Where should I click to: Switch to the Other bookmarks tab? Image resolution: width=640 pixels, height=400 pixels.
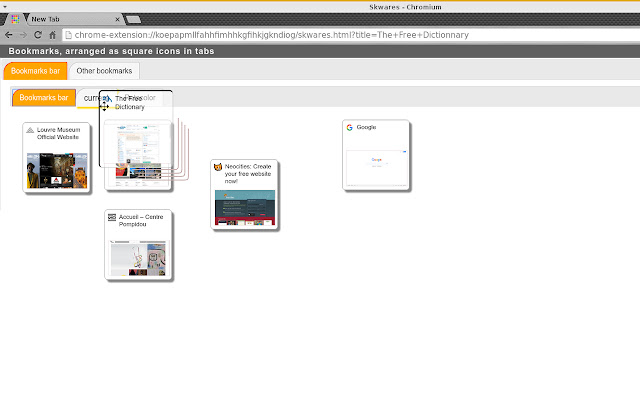point(104,71)
